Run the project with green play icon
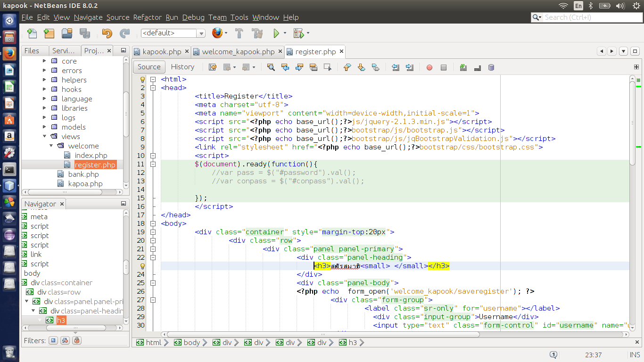644x362 pixels. [x=277, y=33]
